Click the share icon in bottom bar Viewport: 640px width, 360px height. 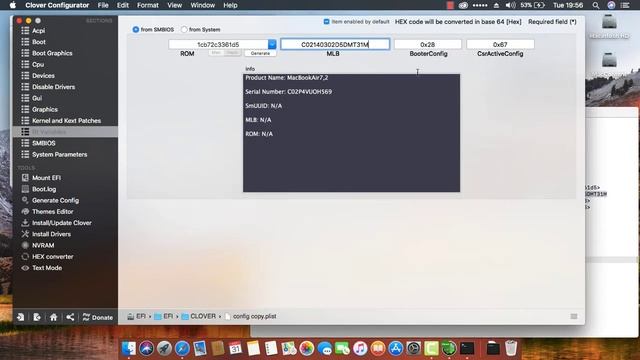coord(70,317)
